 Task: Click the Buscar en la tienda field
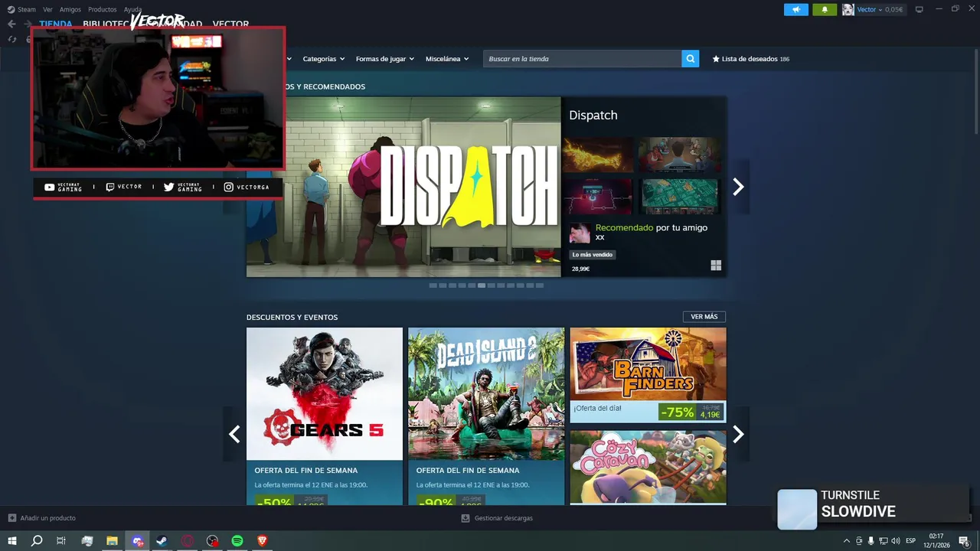point(583,59)
